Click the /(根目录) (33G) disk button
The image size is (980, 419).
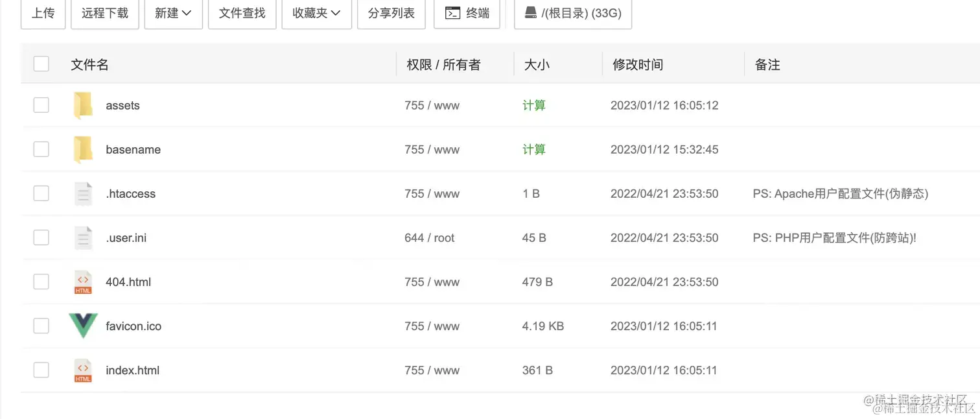click(x=573, y=13)
